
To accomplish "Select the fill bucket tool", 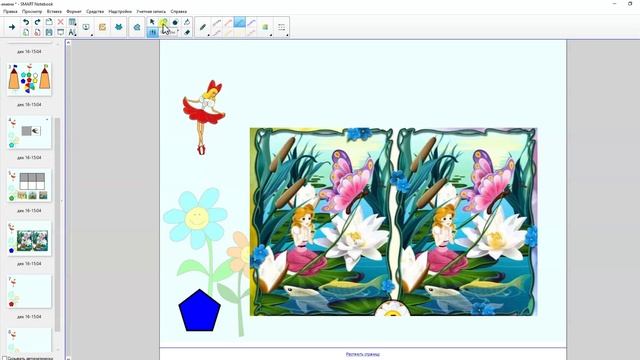I will pos(187,22).
